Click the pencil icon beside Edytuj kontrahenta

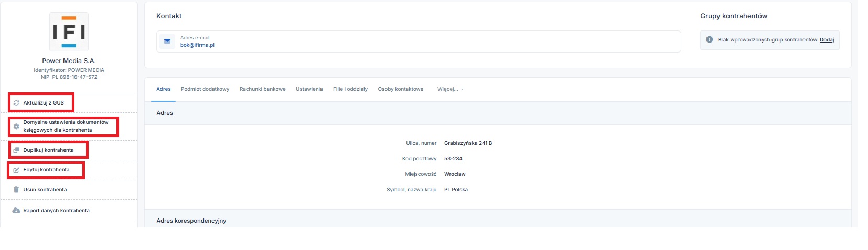pyautogui.click(x=16, y=170)
